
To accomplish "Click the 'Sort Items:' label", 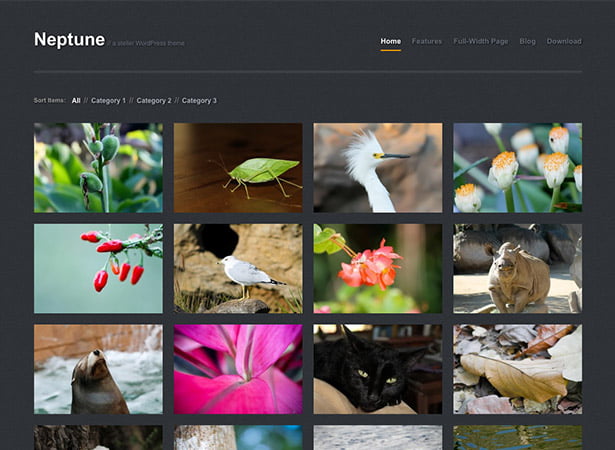I will pyautogui.click(x=49, y=100).
